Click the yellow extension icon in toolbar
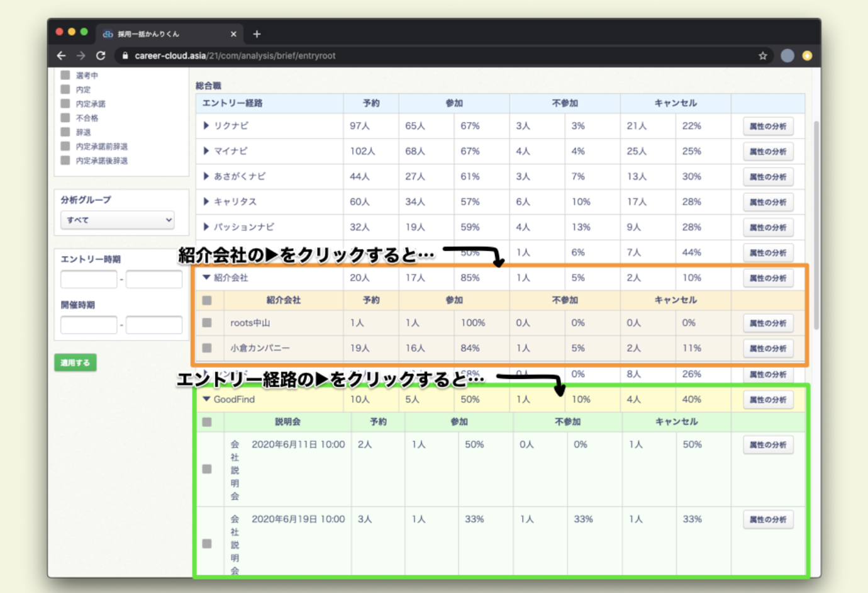This screenshot has height=593, width=868. click(807, 55)
